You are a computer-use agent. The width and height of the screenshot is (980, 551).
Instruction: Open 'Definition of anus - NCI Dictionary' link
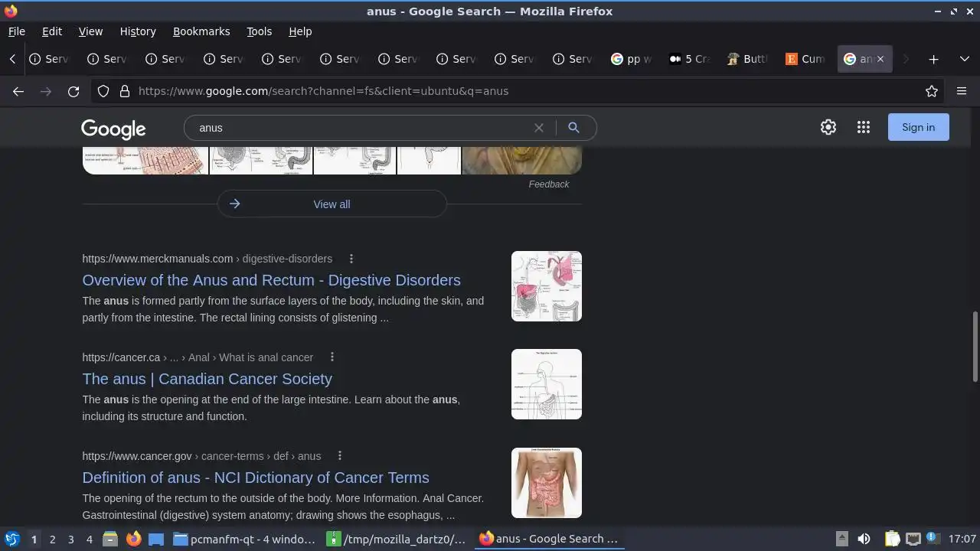256,478
